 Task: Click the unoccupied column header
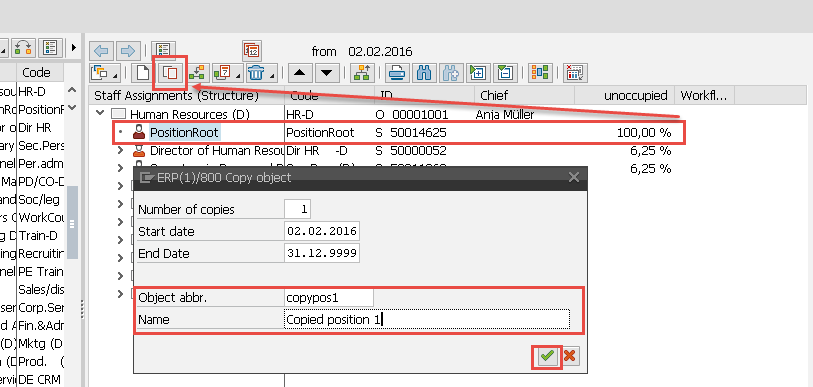pyautogui.click(x=624, y=95)
